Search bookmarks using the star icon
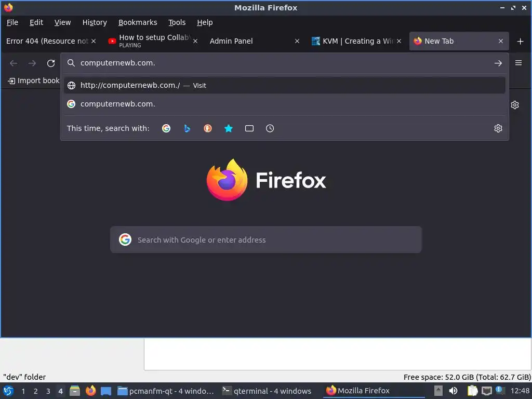Screen dimensions: 532x399 point(229,128)
